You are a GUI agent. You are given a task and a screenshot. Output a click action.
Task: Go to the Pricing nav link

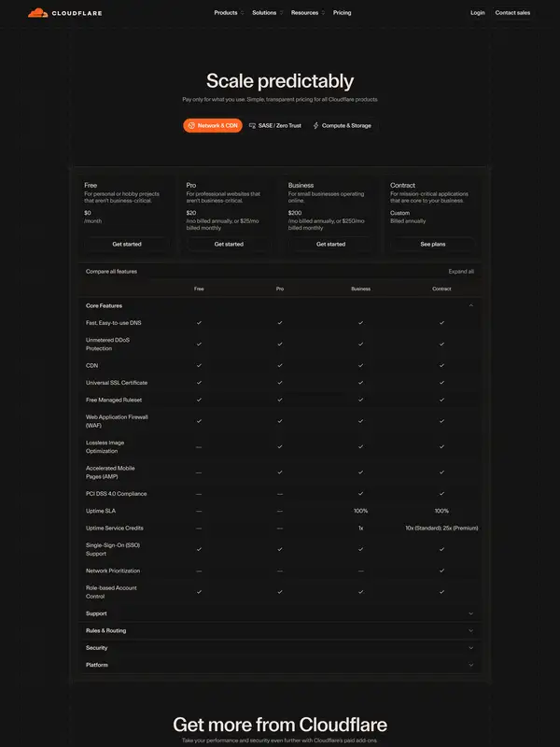click(342, 13)
